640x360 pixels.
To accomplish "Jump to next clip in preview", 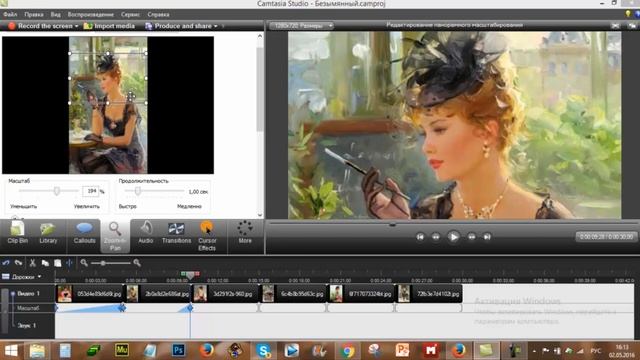I will pos(487,237).
